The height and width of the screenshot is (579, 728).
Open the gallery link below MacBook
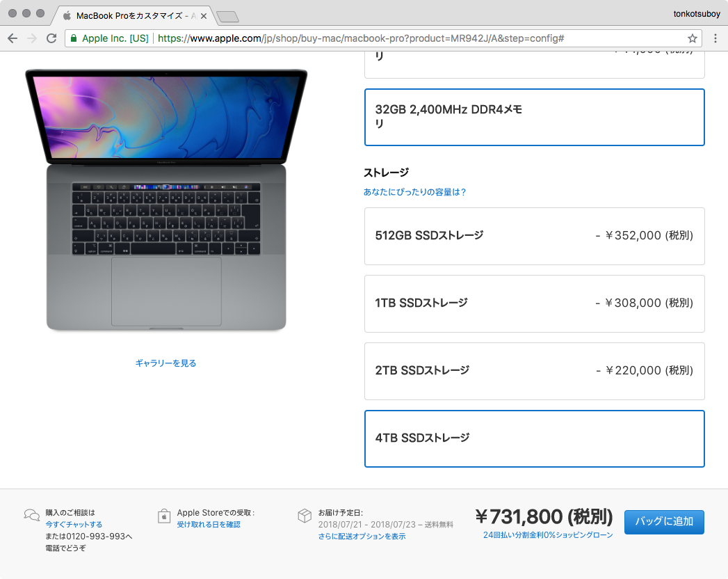165,363
